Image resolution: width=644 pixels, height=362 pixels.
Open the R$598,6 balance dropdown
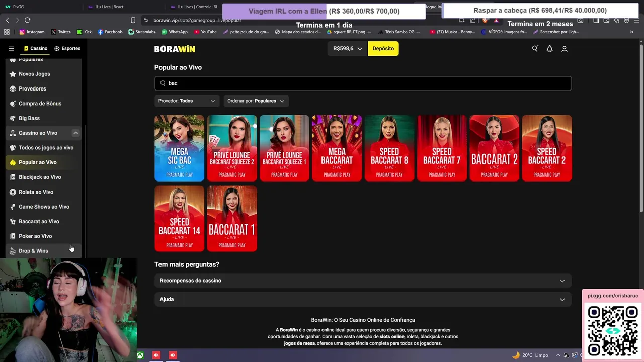coord(347,49)
